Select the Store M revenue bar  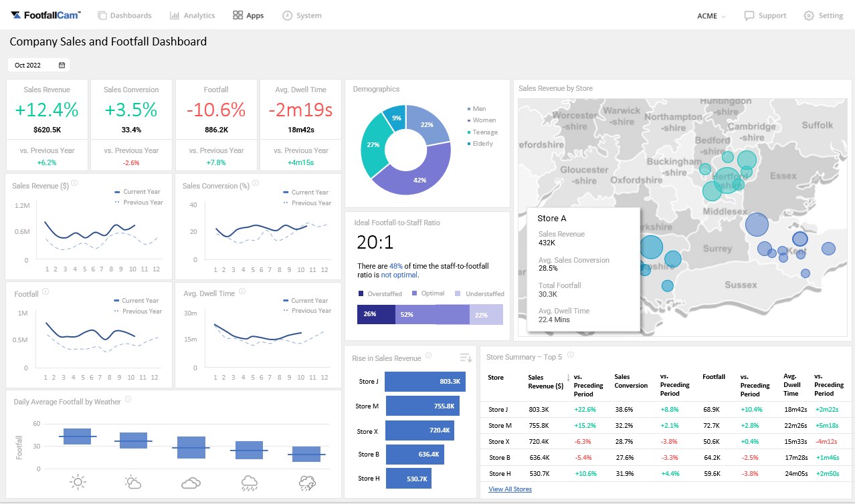click(422, 406)
